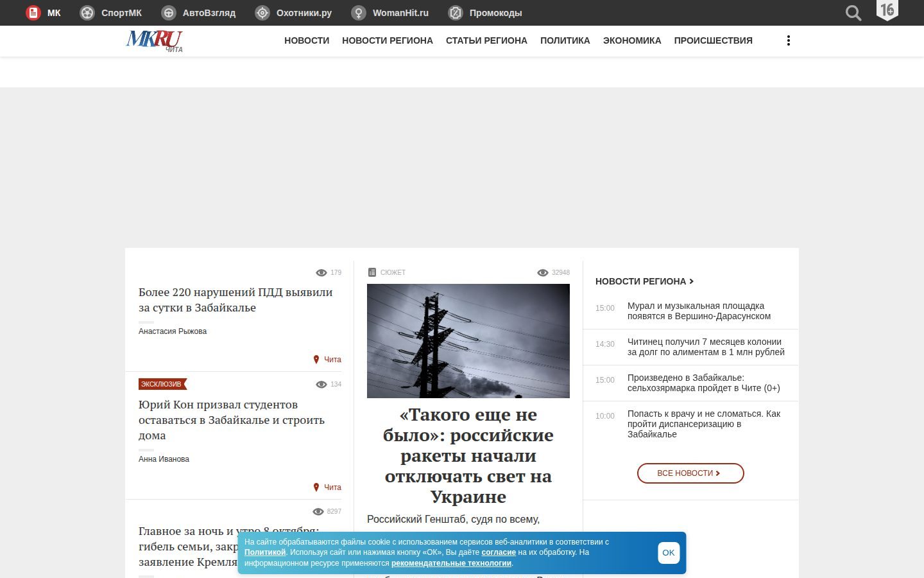Click eye views icon showing 8297
Image resolution: width=924 pixels, height=578 pixels.
(318, 511)
